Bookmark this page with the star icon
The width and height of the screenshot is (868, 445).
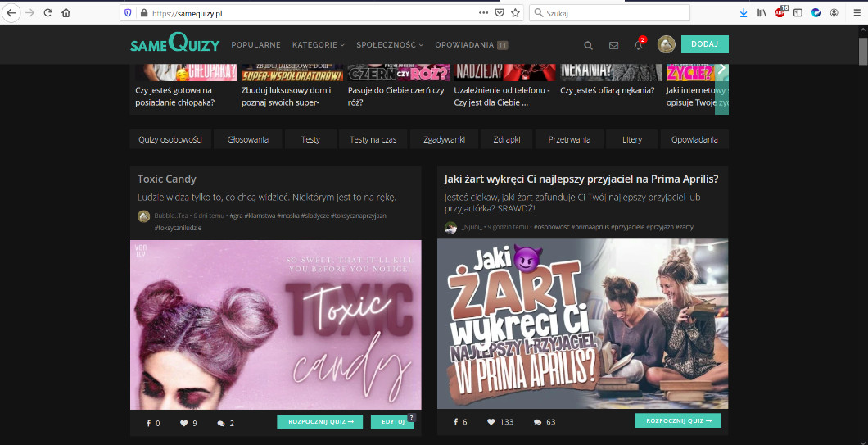tap(515, 13)
